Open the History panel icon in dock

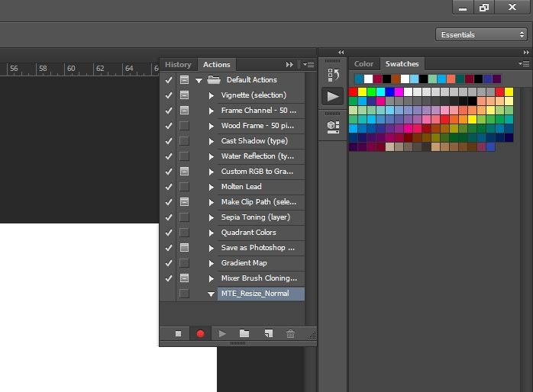[x=333, y=75]
